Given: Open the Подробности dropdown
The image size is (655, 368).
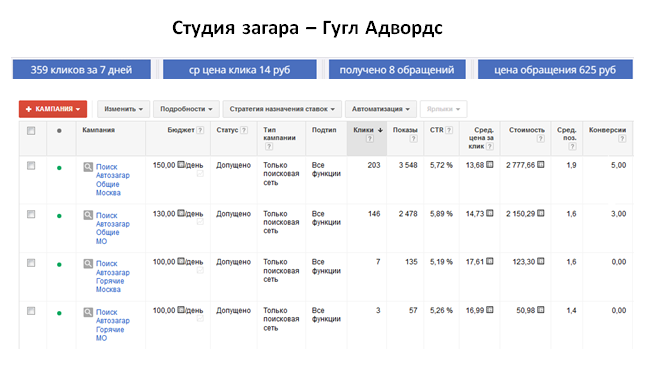Looking at the screenshot, I should click(186, 109).
